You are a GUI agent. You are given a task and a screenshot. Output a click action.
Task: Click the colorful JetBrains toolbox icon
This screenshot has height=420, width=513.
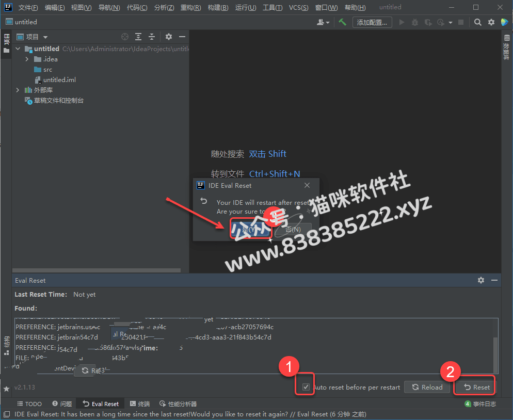pos(505,22)
